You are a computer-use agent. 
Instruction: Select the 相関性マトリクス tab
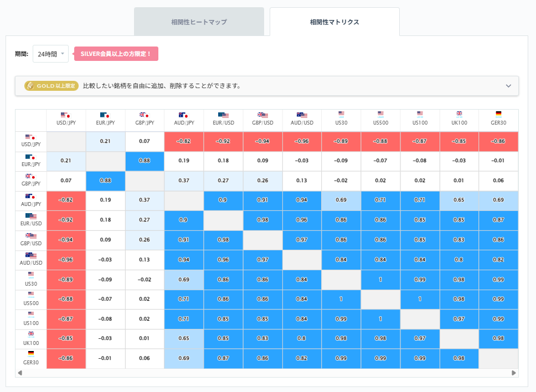tap(333, 21)
